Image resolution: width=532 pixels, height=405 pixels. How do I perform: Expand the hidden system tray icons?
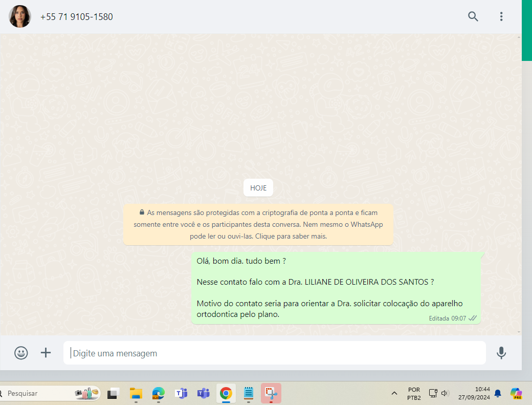pyautogui.click(x=394, y=393)
